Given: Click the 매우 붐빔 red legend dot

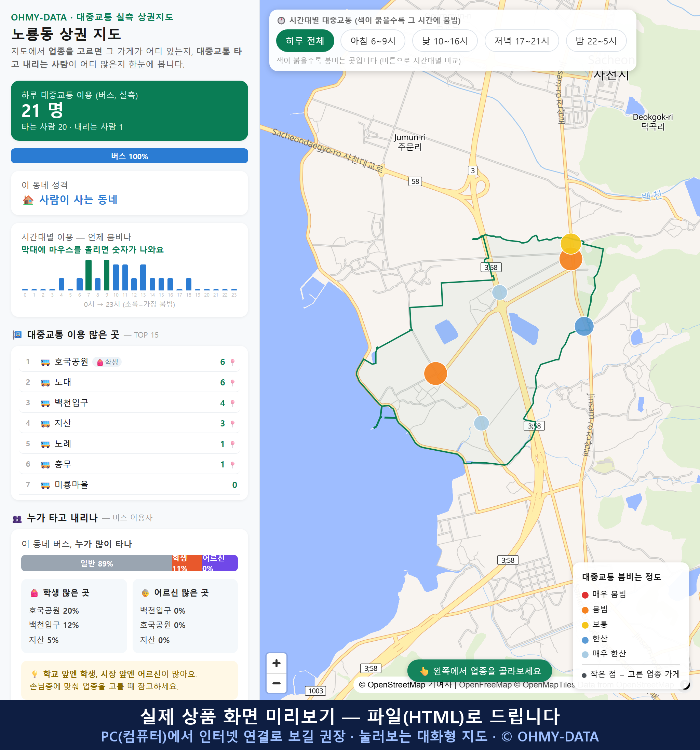Looking at the screenshot, I should coord(585,595).
